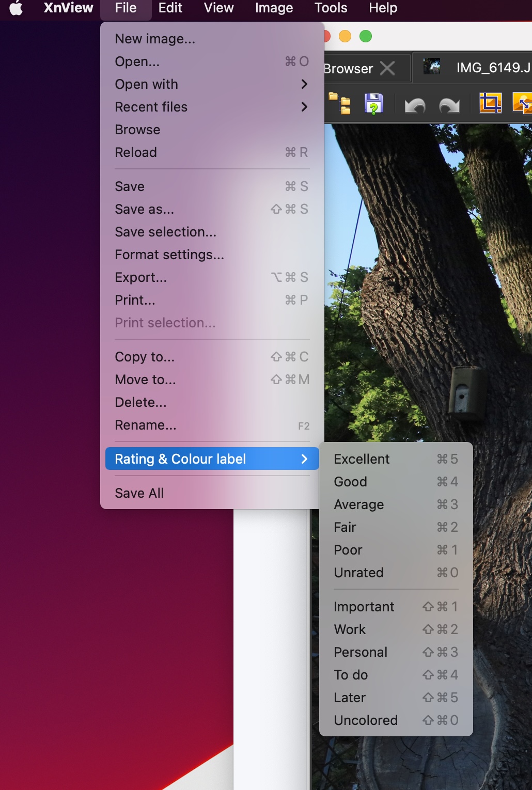
Task: Set rating to Excellent
Action: (396, 459)
